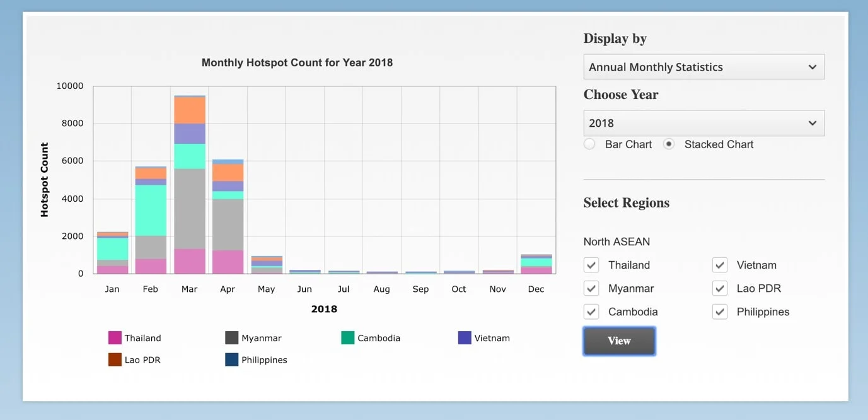The height and width of the screenshot is (420, 868).
Task: Uncheck the Thailand region checkbox
Action: click(591, 265)
